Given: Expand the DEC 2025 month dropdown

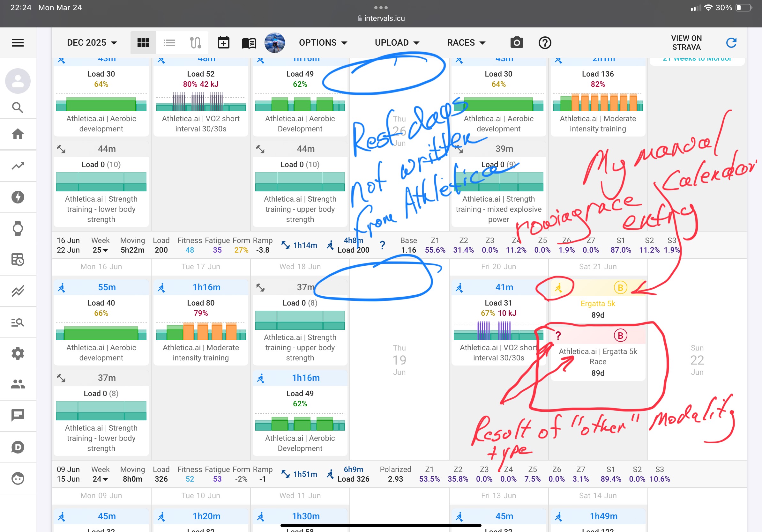Looking at the screenshot, I should tap(92, 43).
